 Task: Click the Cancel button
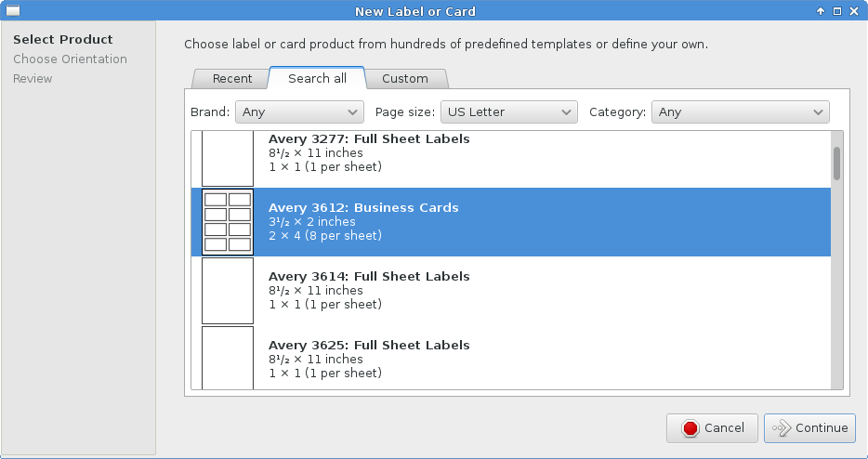[x=712, y=428]
